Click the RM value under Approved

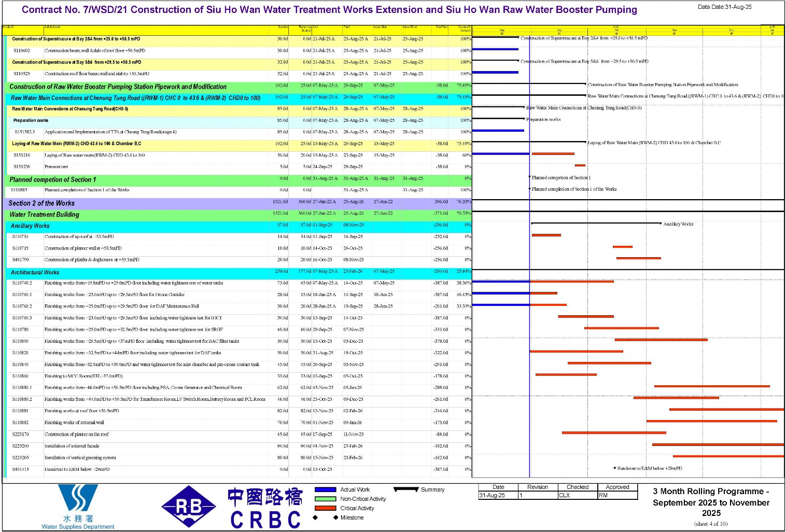(603, 495)
